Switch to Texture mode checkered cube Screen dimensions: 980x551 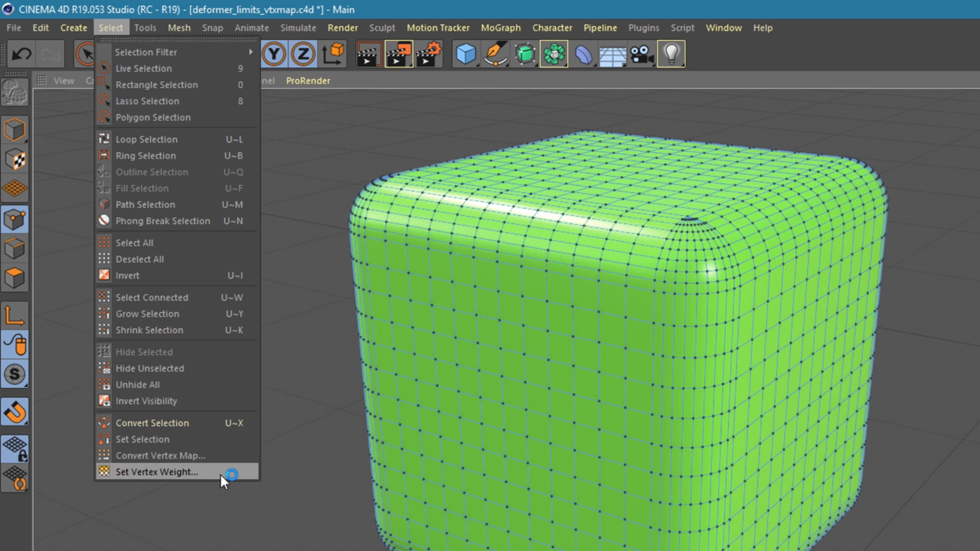point(15,159)
